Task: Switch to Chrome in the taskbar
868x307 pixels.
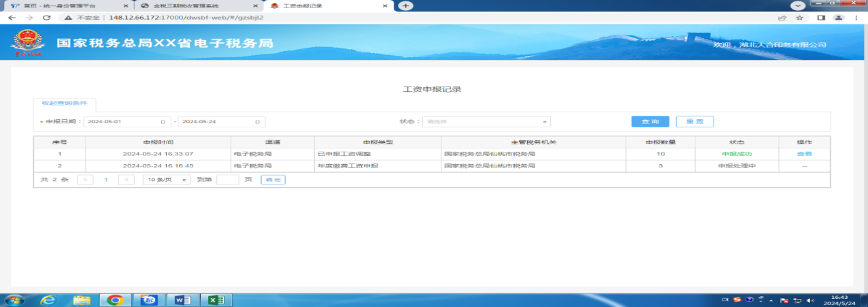Action: tap(115, 300)
